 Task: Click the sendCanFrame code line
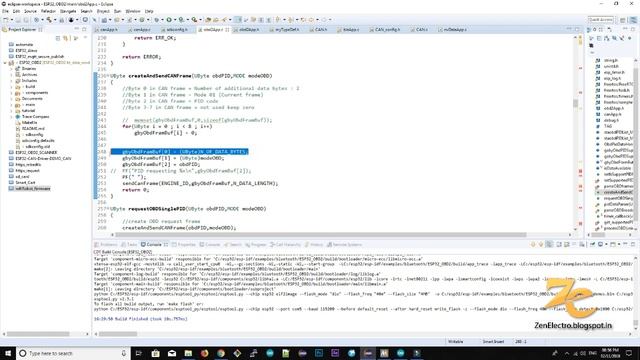point(200,184)
